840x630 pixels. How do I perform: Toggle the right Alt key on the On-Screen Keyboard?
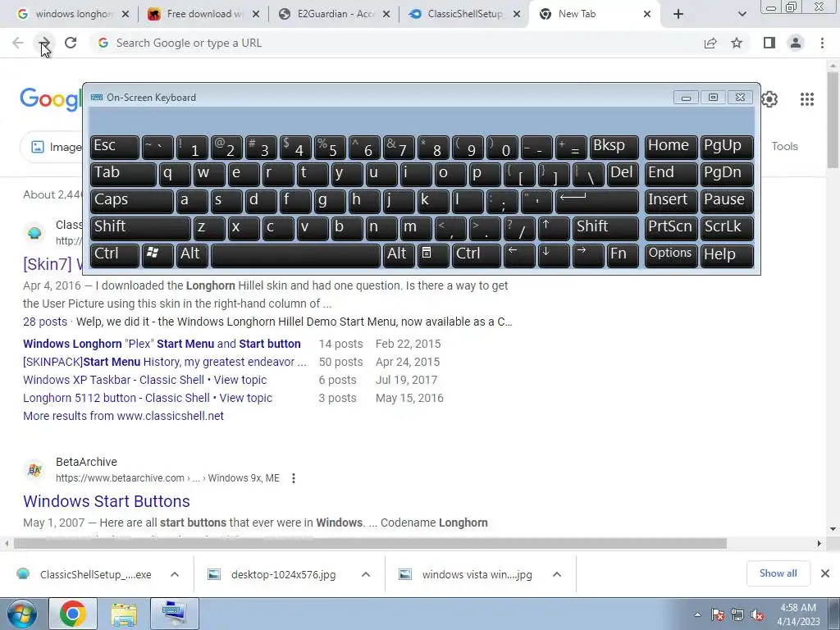399,255
